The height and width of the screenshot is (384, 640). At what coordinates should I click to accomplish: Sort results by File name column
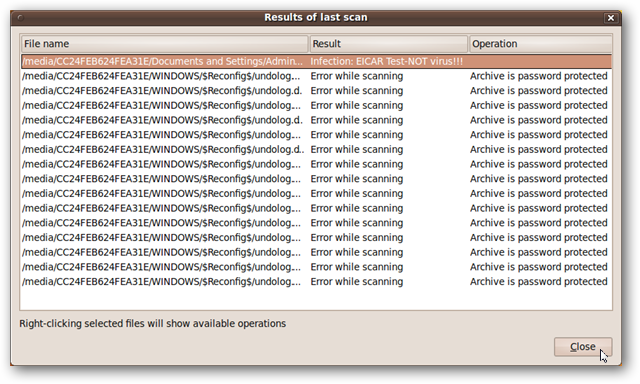(164, 44)
